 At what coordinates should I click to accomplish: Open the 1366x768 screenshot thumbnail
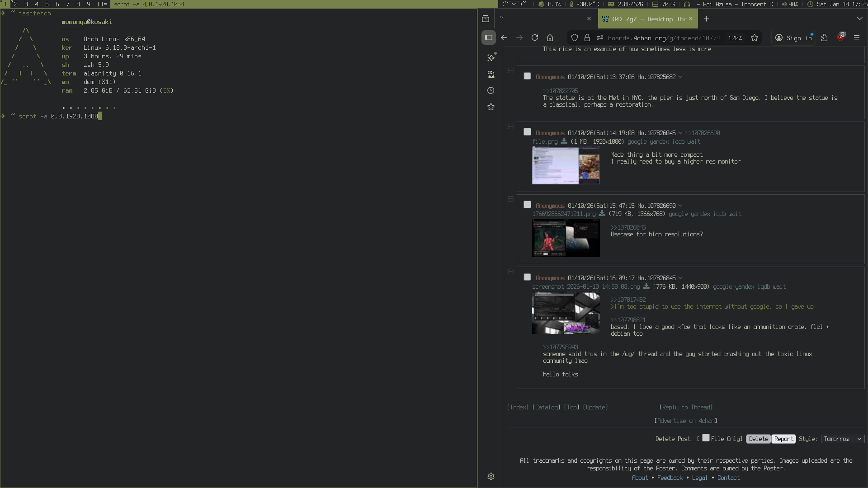(566, 238)
